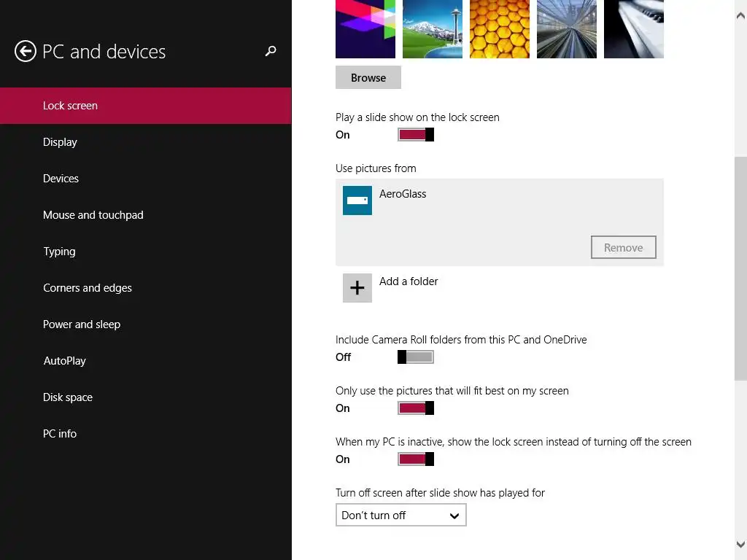Viewport: 747px width, 560px height.
Task: Open the PC info section
Action: 60,434
